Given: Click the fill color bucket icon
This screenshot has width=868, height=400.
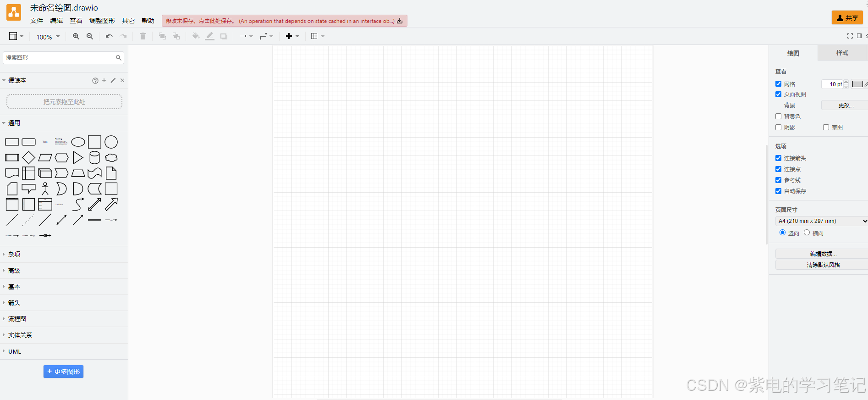Looking at the screenshot, I should (196, 36).
